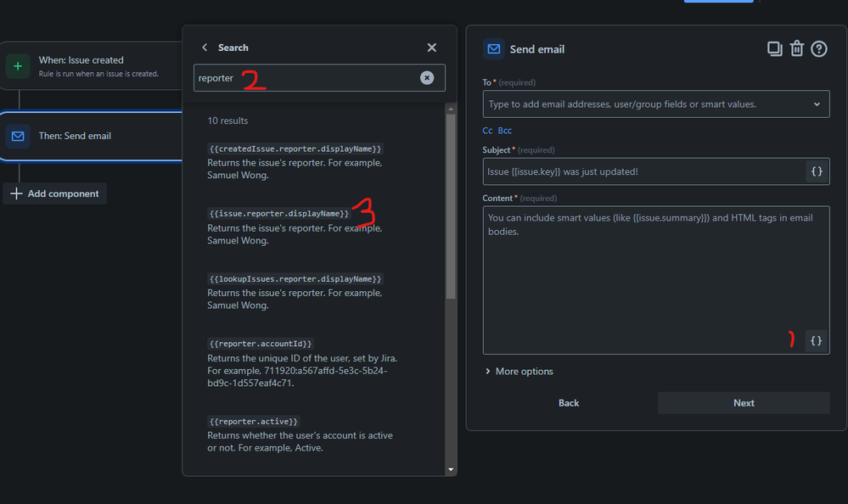Click the envelope icon beside Send email title
Image resolution: width=848 pixels, height=504 pixels.
[493, 49]
